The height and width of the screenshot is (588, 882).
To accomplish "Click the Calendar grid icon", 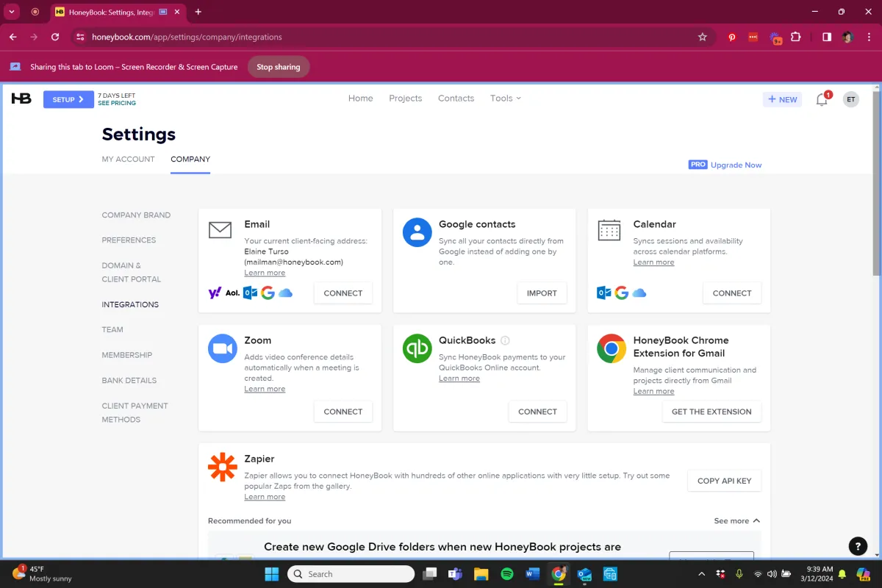I will coord(609,230).
